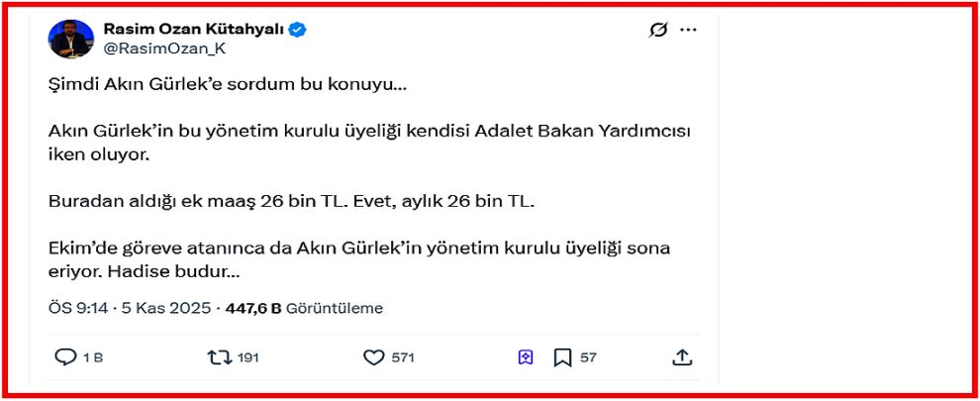Bookmark this tweet with the bookmark icon
This screenshot has width=980, height=401.
[x=562, y=357]
